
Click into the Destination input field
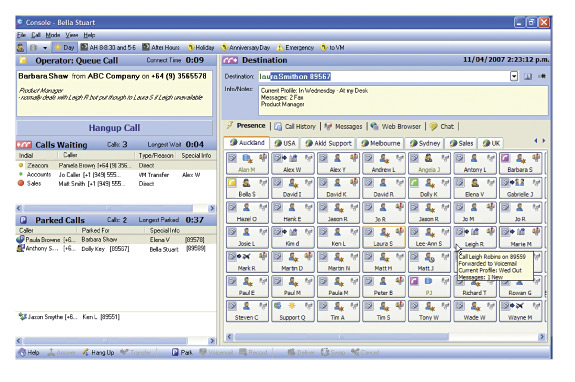point(384,77)
